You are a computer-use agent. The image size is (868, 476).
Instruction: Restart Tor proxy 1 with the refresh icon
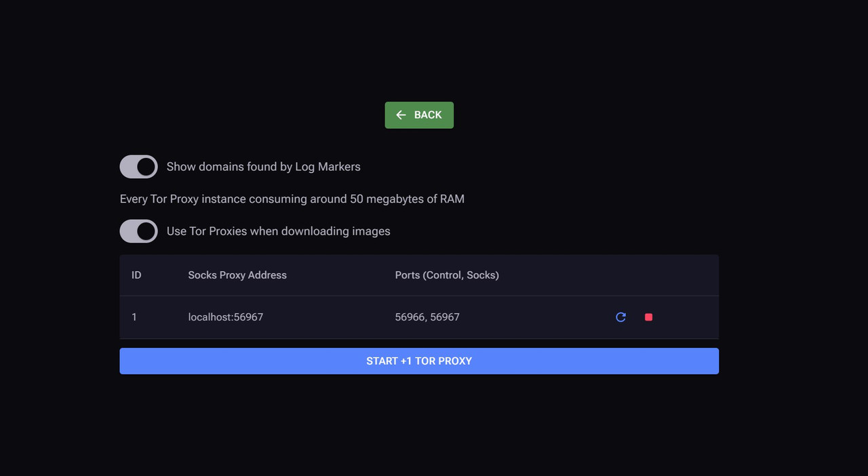[620, 317]
